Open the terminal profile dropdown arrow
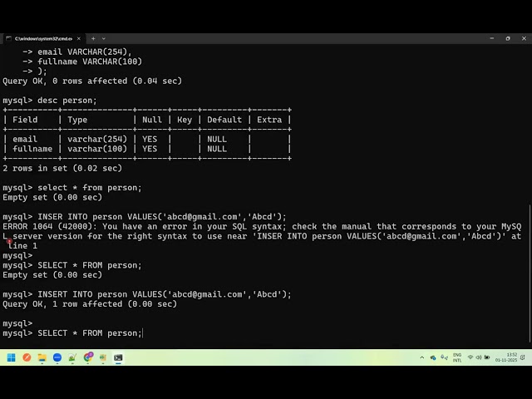532x399 pixels. coord(103,39)
